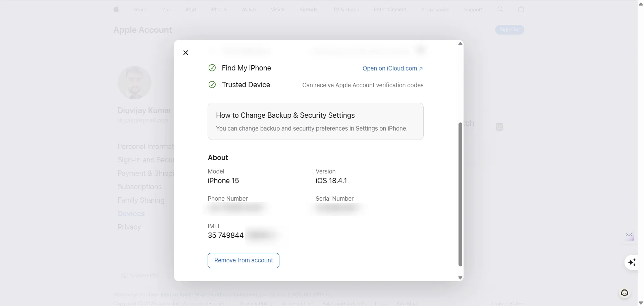This screenshot has width=644, height=306.
Task: Open the Apple site search magnifier
Action: point(500,9)
